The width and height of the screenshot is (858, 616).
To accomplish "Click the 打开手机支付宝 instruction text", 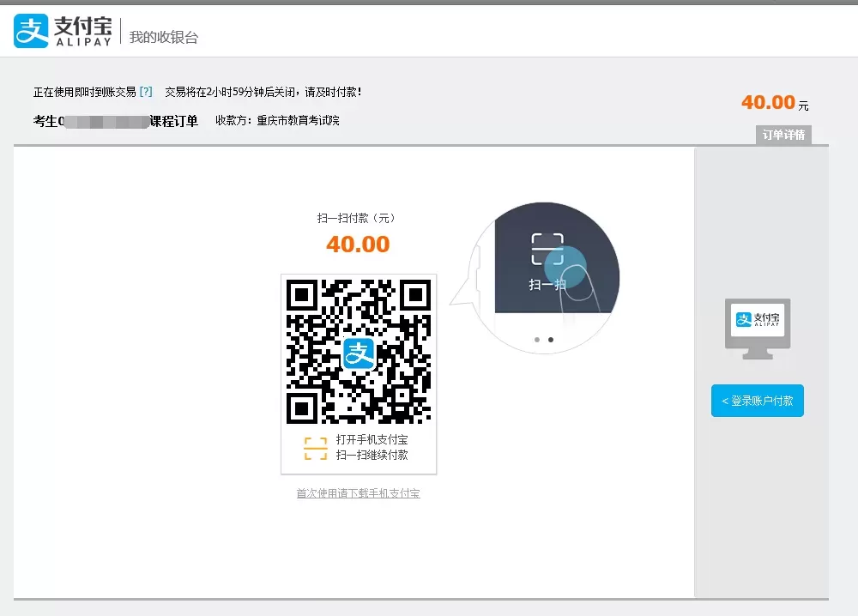I will coord(372,439).
